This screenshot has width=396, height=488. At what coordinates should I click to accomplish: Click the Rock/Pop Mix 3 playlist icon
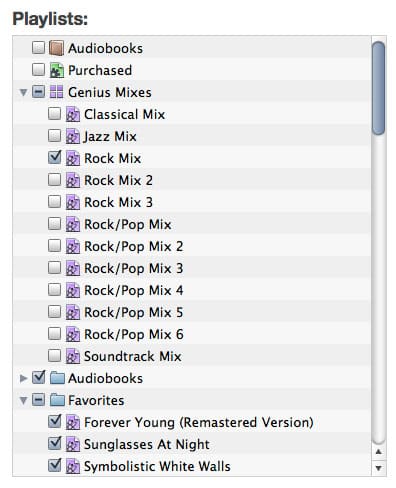click(72, 268)
